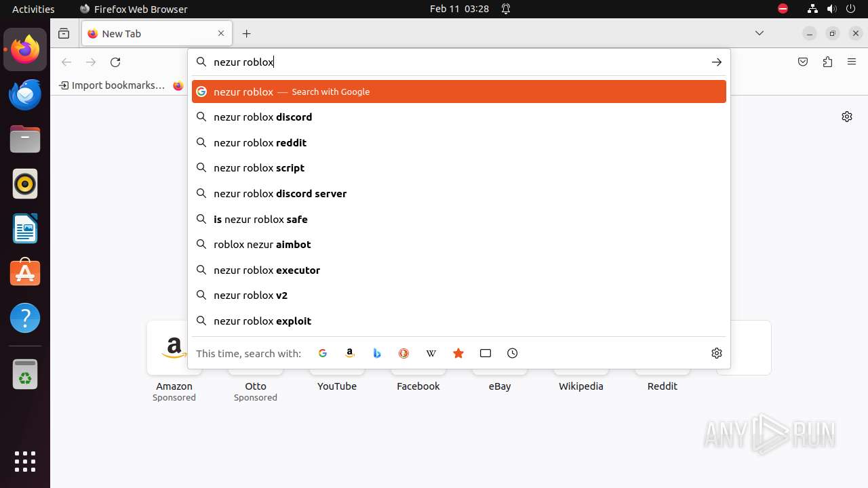Open new tab personalize gear

(847, 117)
